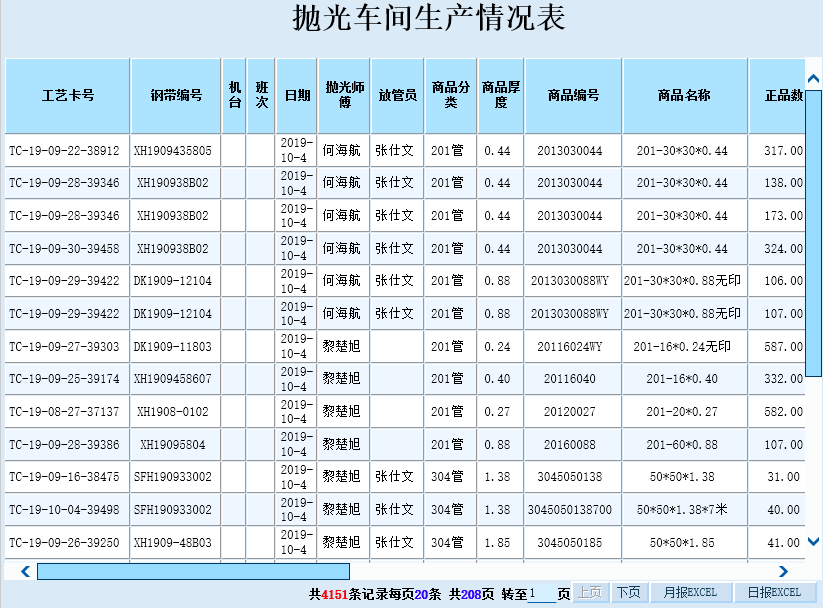823x608 pixels.
Task: Click product code cell 20120027
Action: tap(570, 412)
